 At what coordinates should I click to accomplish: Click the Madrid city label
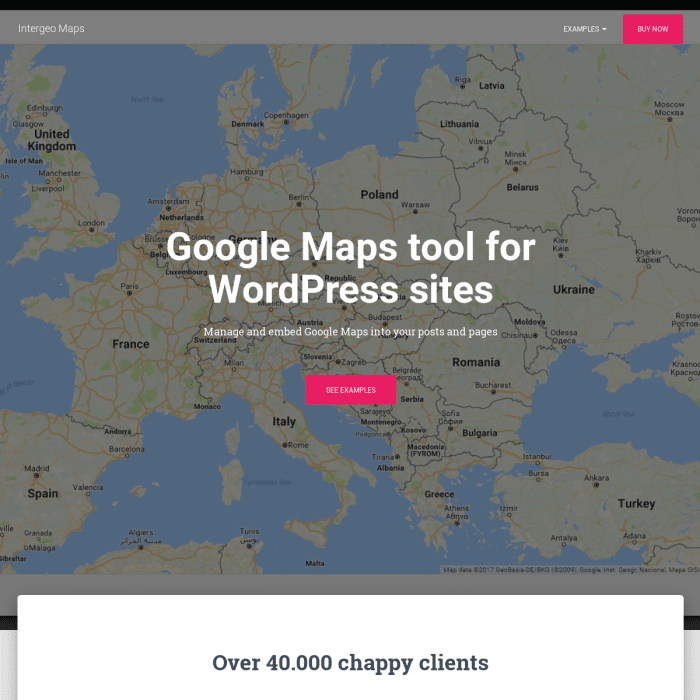37,468
